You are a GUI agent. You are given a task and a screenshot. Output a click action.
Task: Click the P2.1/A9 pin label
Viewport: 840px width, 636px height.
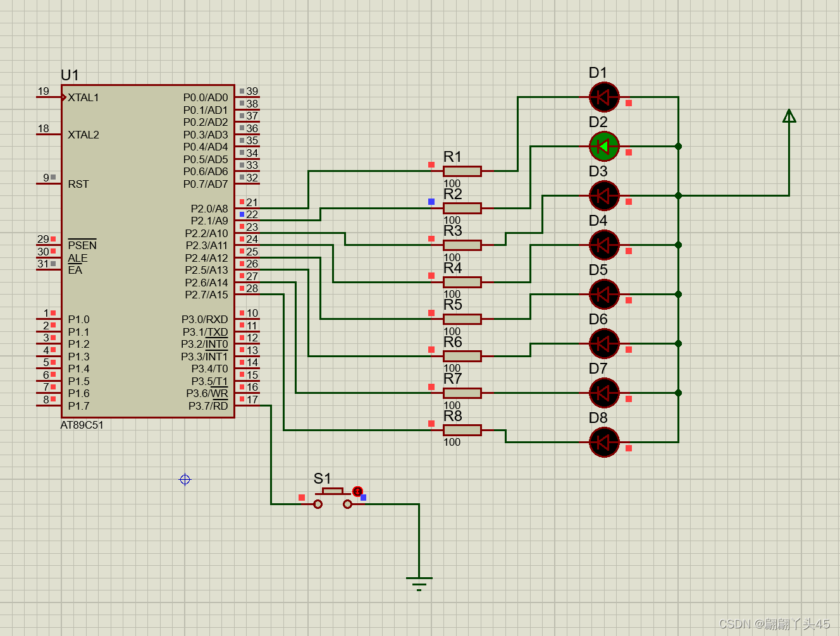[209, 221]
